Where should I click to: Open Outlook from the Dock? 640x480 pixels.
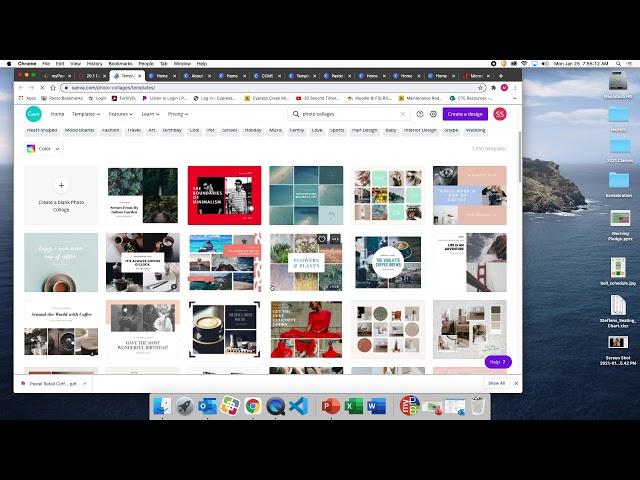pyautogui.click(x=207, y=406)
